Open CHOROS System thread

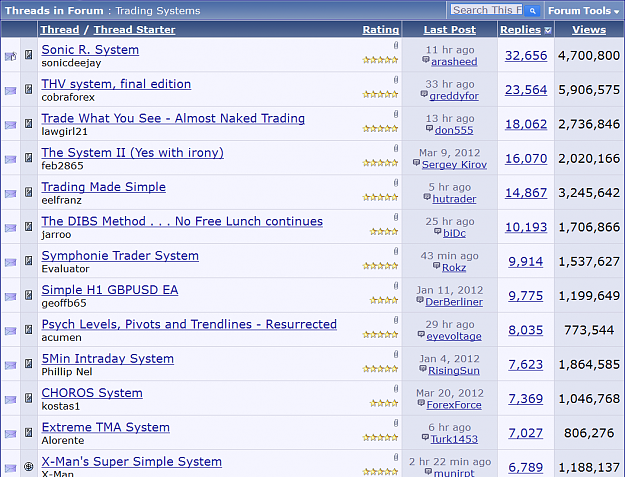[x=92, y=393]
